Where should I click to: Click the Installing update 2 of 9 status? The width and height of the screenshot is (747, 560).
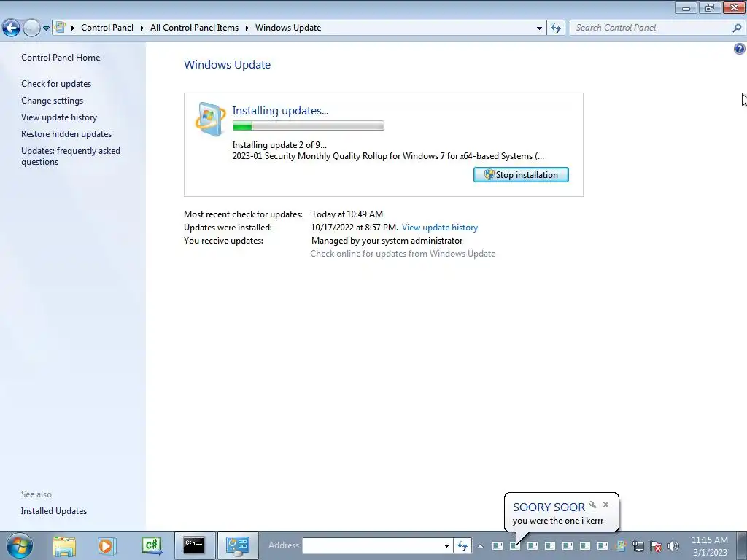pyautogui.click(x=279, y=145)
